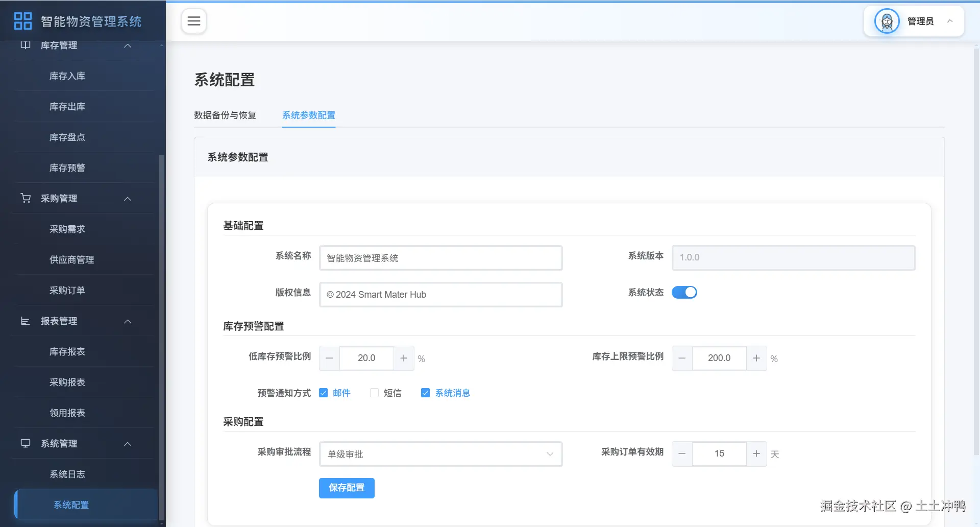Click the 低库存预警比例 value 20.0

(366, 358)
